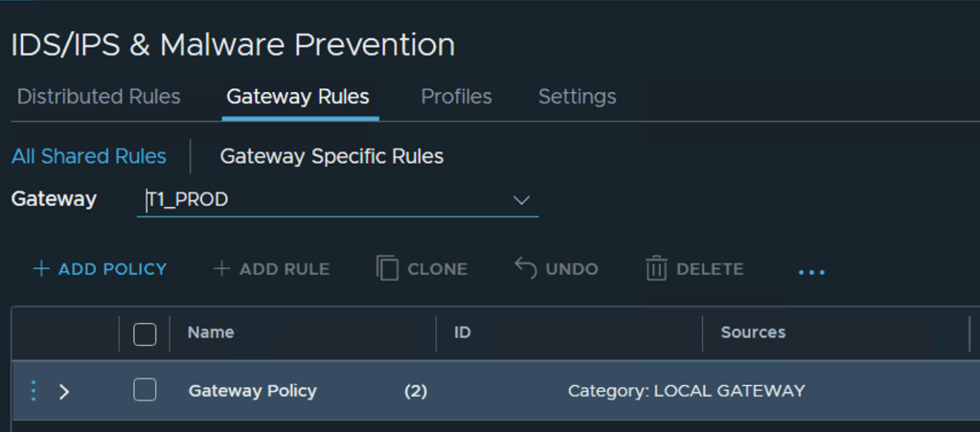Check the Gateway Policy row checkbox
Viewport: 980px width, 432px height.
pyautogui.click(x=145, y=390)
